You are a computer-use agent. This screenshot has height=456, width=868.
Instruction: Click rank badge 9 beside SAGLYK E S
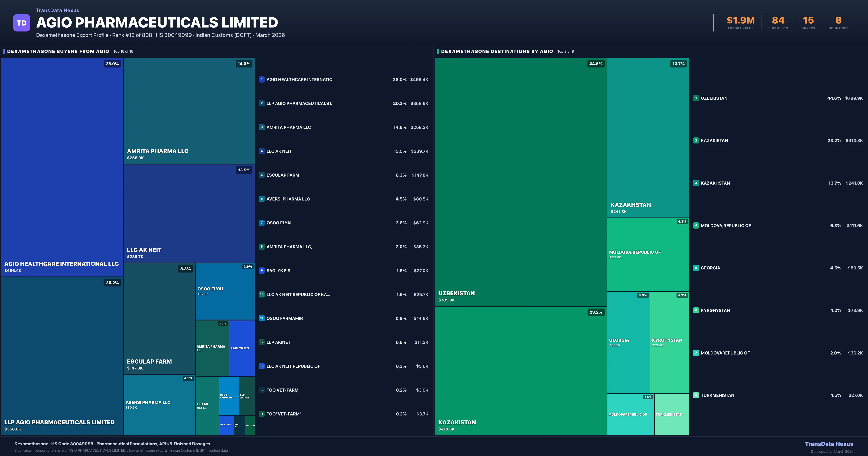coord(261,271)
